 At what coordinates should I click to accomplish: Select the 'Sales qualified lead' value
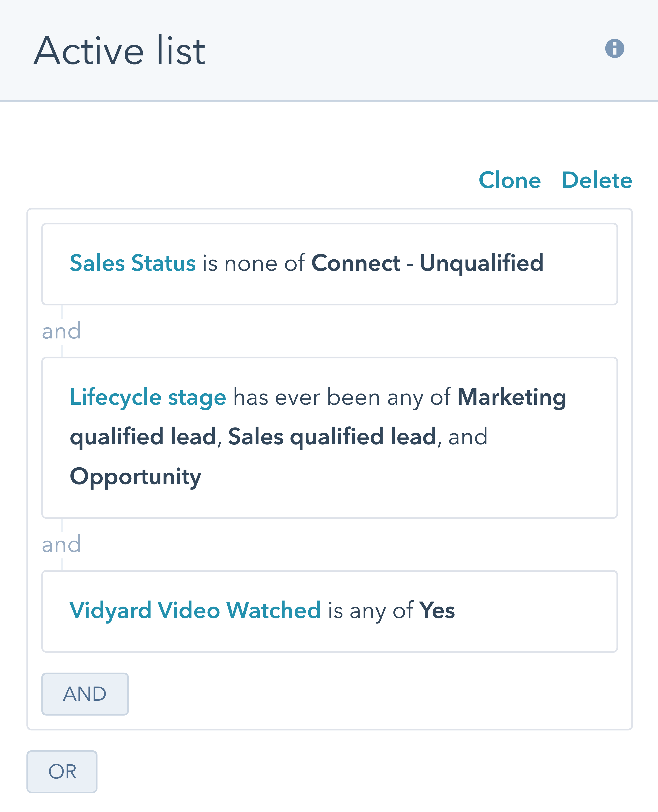pyautogui.click(x=332, y=437)
